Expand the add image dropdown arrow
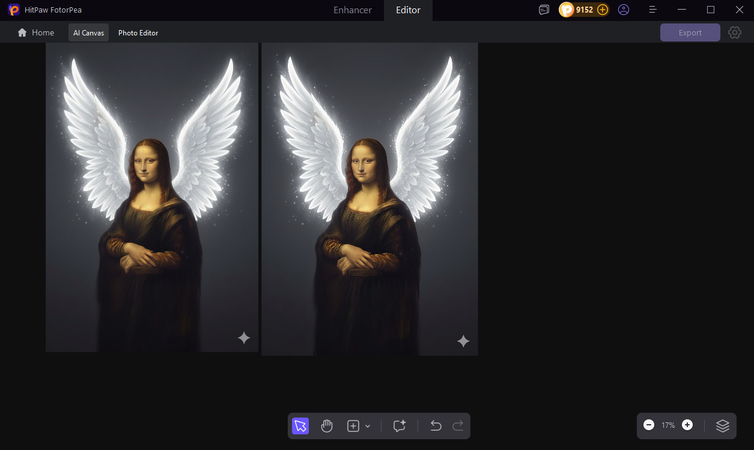Viewport: 754px width, 450px height. pyautogui.click(x=367, y=426)
